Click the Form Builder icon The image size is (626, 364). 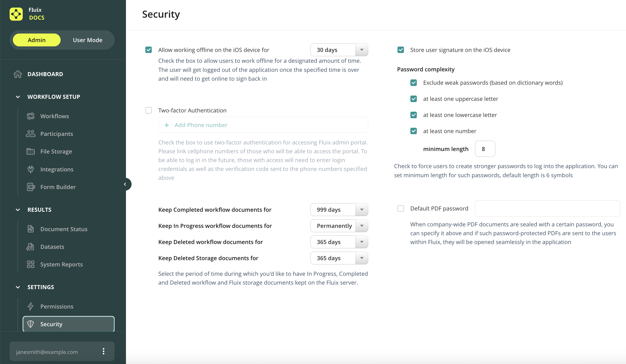(31, 187)
